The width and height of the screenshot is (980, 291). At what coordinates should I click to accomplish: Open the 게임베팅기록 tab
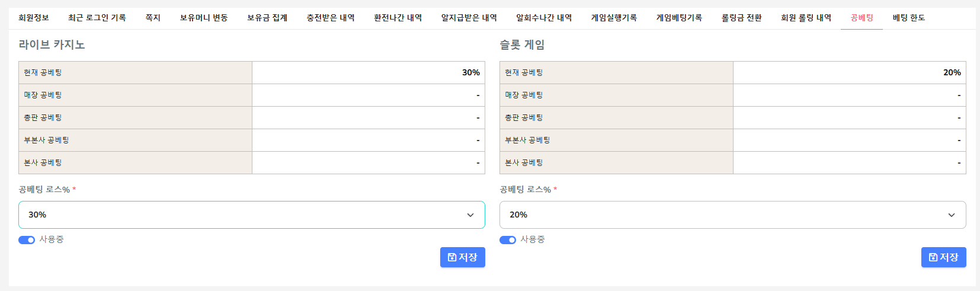(679, 18)
